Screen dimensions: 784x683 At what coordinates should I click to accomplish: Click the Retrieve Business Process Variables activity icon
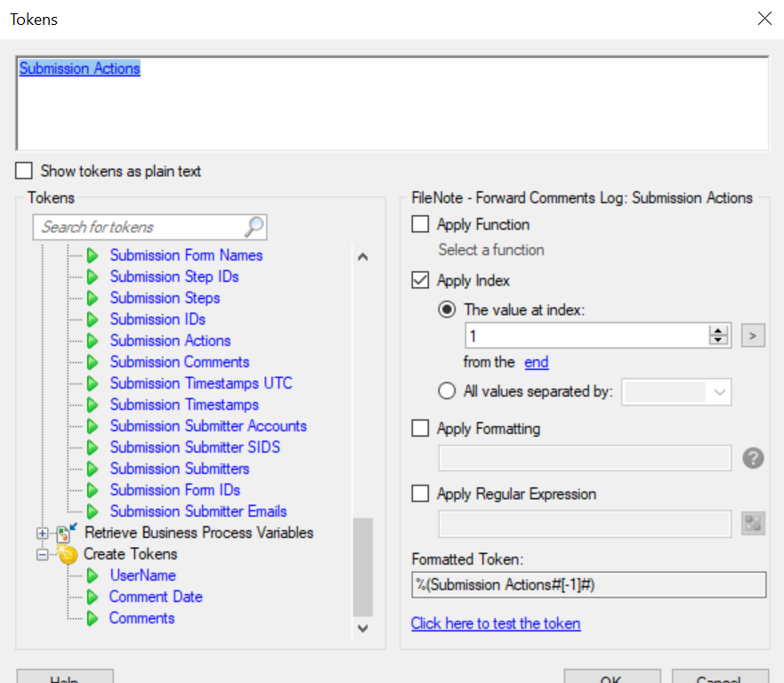click(x=66, y=533)
